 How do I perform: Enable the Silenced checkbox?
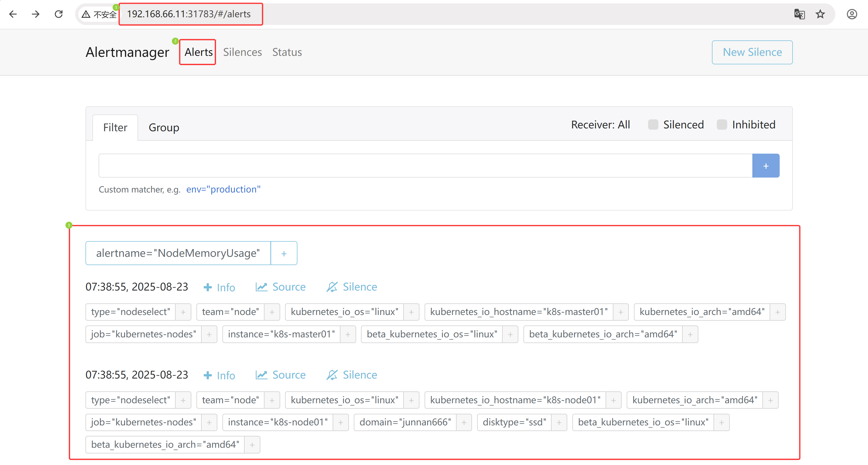653,125
